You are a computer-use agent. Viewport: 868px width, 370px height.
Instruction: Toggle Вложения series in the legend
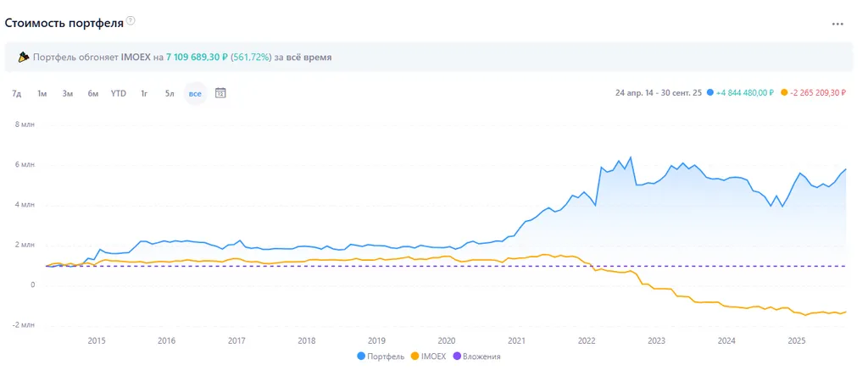[479, 356]
